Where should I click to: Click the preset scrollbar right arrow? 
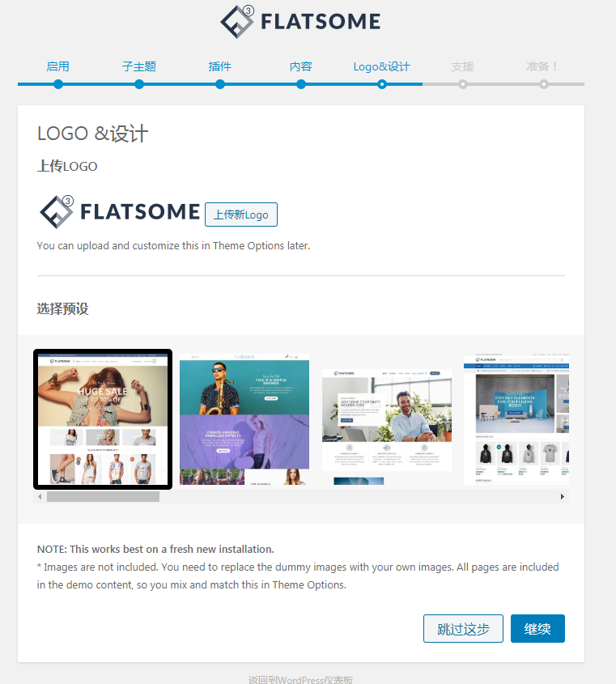pos(563,496)
